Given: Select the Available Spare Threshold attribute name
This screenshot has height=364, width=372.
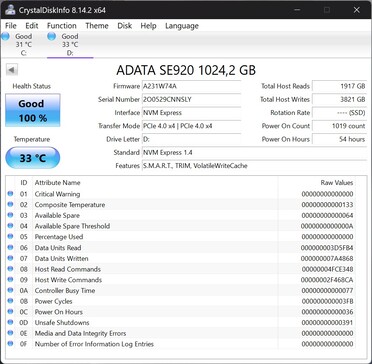Looking at the screenshot, I should pyautogui.click(x=72, y=226).
